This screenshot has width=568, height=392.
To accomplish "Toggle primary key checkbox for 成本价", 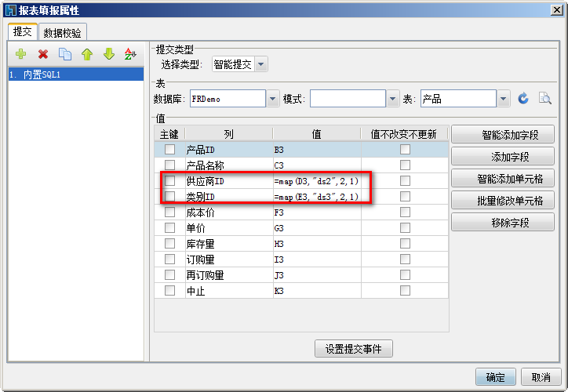I will [169, 212].
